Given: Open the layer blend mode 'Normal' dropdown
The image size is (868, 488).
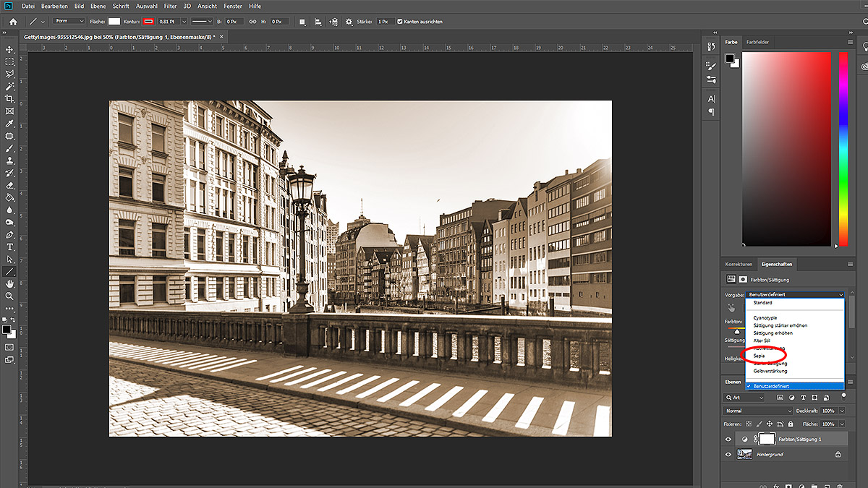Looking at the screenshot, I should [x=758, y=411].
